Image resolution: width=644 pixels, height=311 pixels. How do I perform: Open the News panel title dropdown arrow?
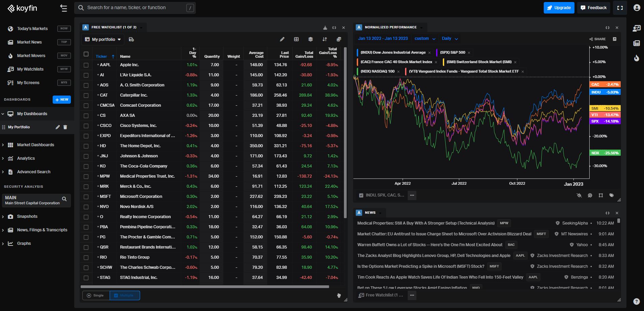pyautogui.click(x=380, y=213)
